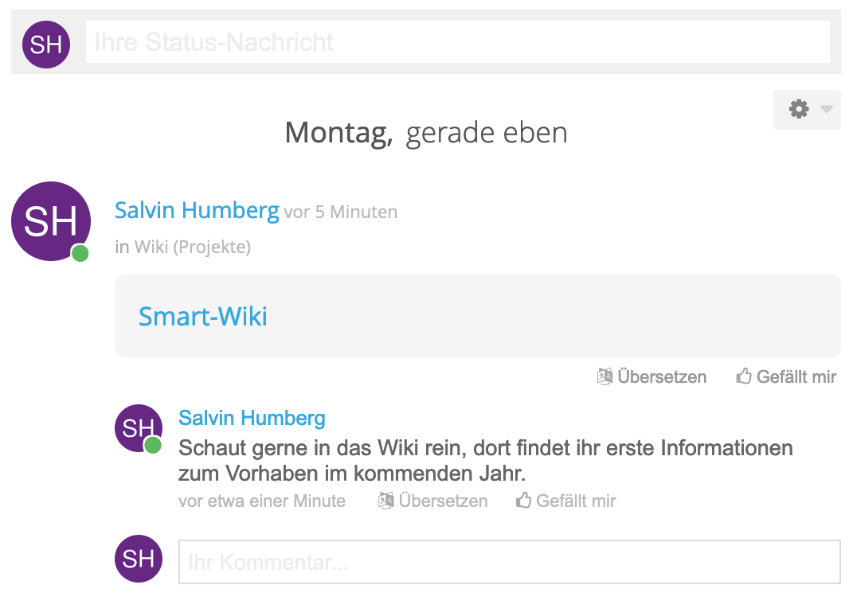This screenshot has width=849, height=616.
Task: Click the SH avatar beside comment field
Action: tap(139, 559)
